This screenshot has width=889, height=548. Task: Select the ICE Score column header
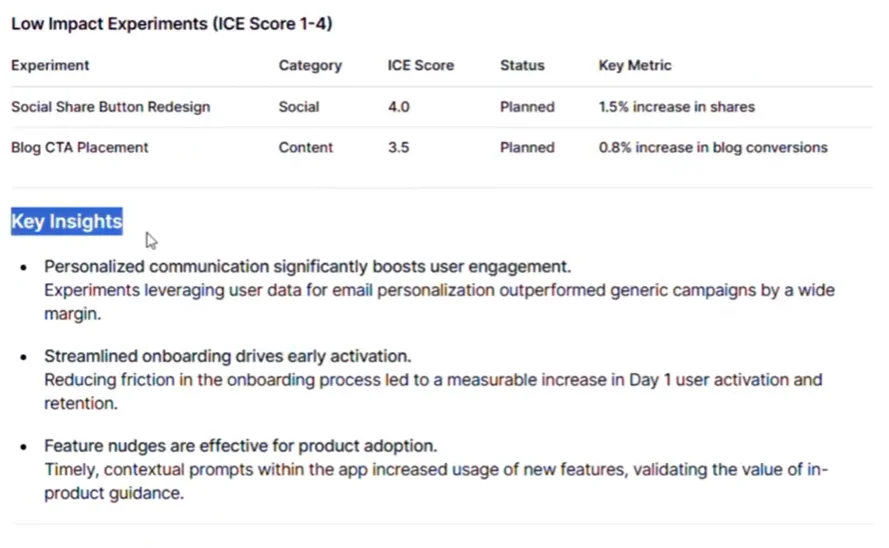point(420,65)
